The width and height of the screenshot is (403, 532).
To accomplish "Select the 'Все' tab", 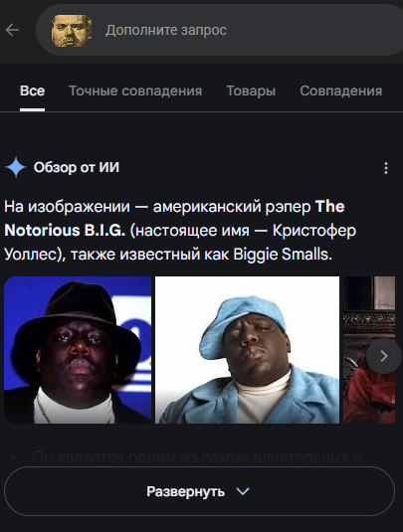I will pos(32,90).
